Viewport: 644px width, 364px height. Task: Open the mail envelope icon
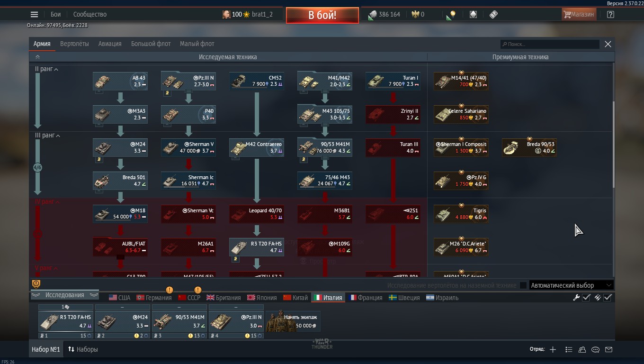click(608, 349)
